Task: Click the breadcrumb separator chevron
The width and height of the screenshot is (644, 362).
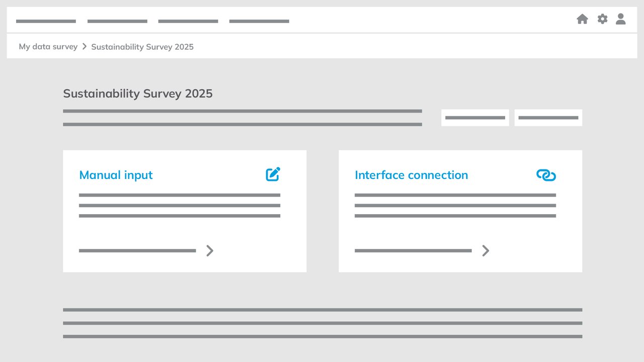Action: coord(84,46)
